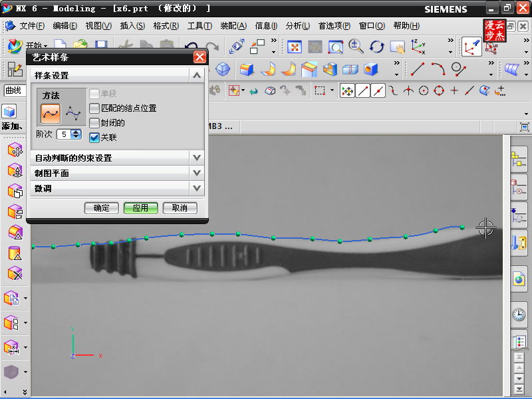532x399 pixels.
Task: Open the 文件(F) menu
Action: coord(32,26)
